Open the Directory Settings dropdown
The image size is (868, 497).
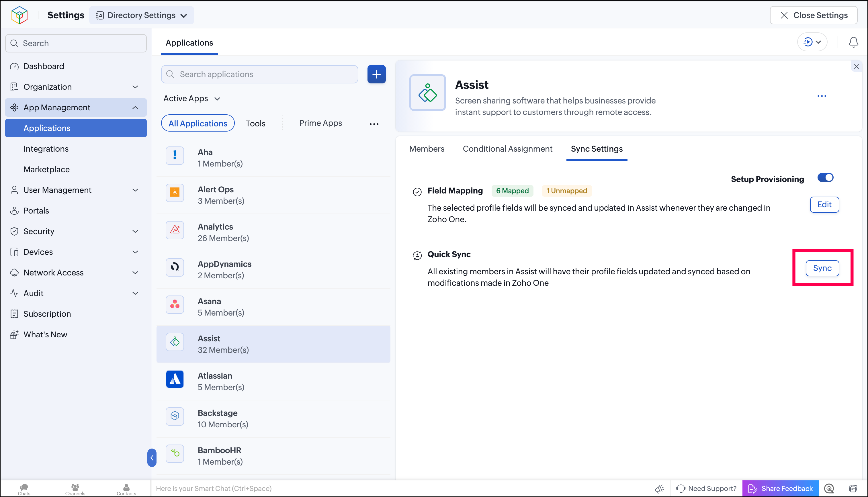(x=142, y=15)
